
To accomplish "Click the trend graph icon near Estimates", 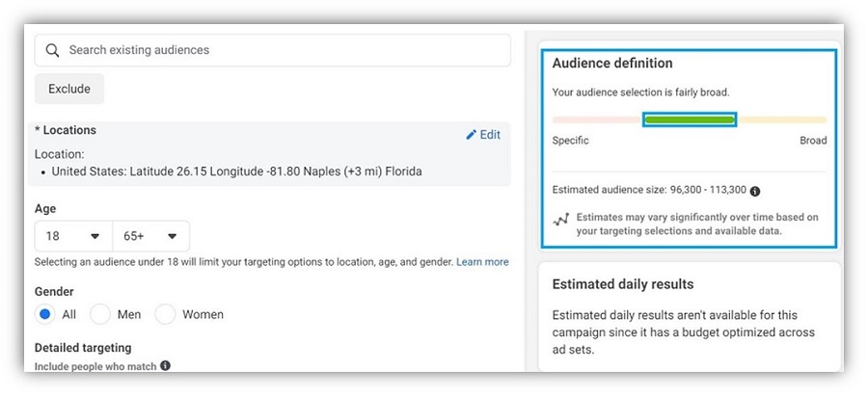I will [x=560, y=220].
